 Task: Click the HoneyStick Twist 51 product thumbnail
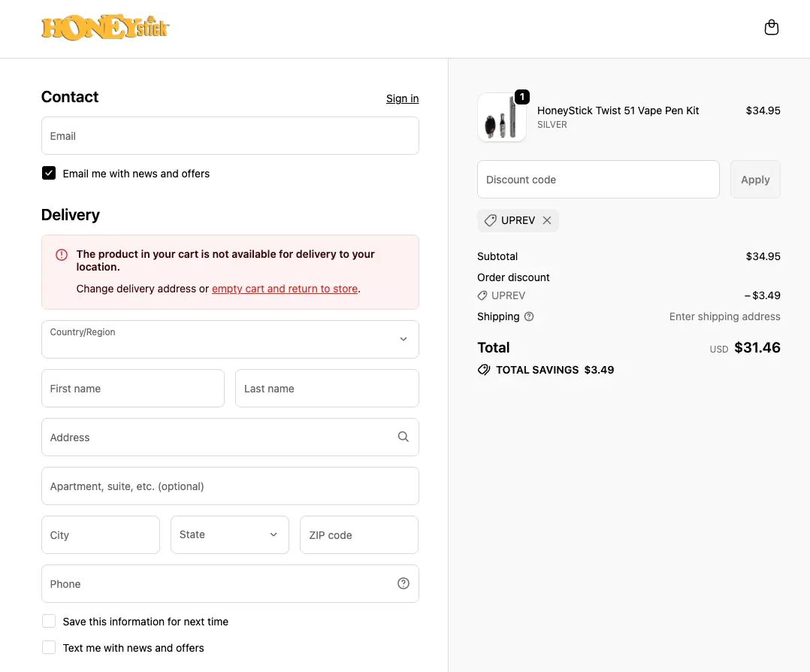click(502, 118)
